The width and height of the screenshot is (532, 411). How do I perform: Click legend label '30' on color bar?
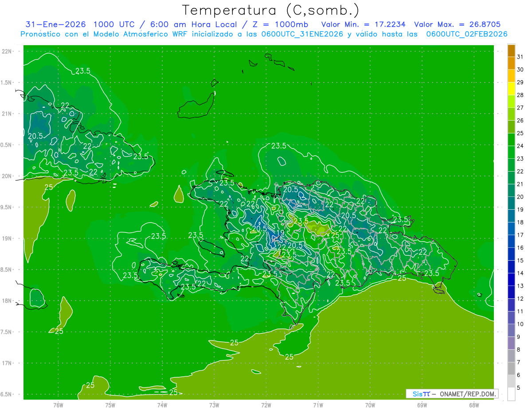pos(520,70)
